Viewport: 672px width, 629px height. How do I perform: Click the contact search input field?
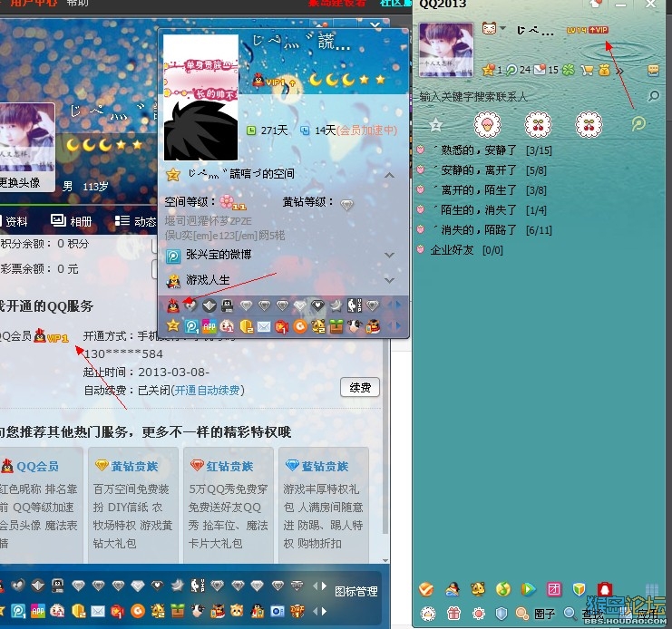[x=531, y=96]
